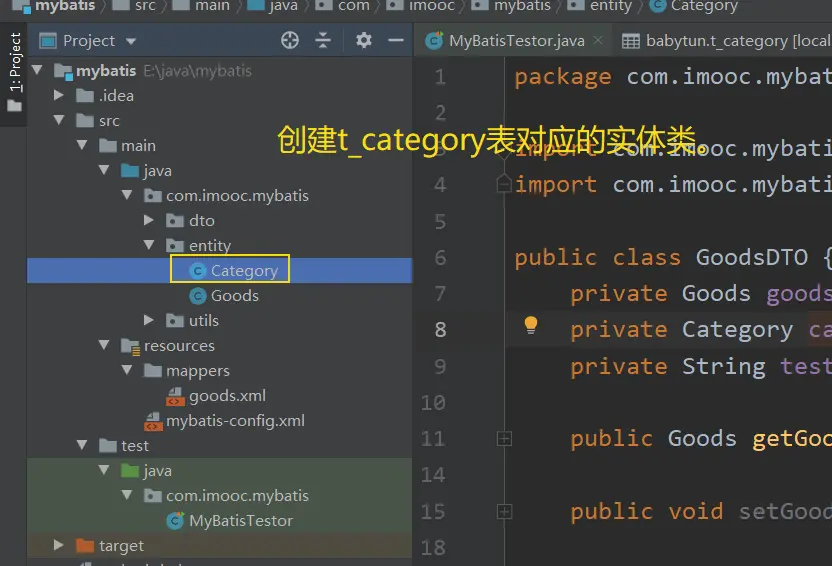Open the mybatis-config.xml file
832x566 pixels.
(235, 421)
